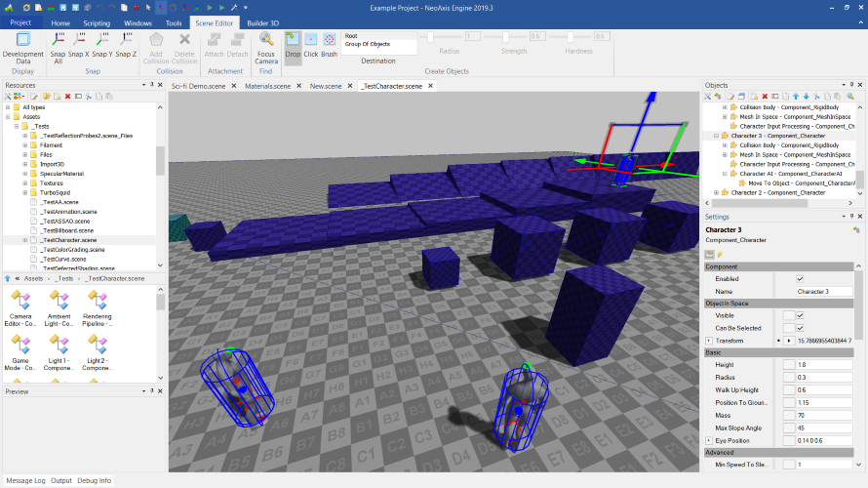This screenshot has height=488, width=868.
Task: Expand the Transform property
Action: (x=709, y=341)
